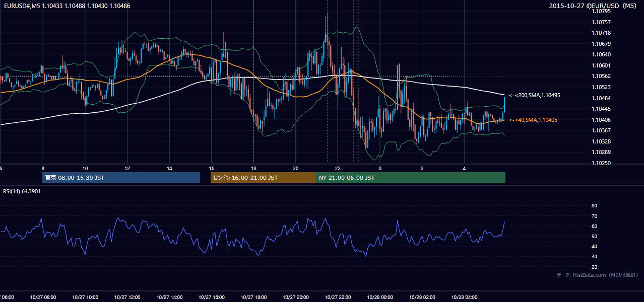The image size is (644, 302).
Task: Click the RSI(14) 64.3901 indicator label
Action: pyautogui.click(x=22, y=191)
